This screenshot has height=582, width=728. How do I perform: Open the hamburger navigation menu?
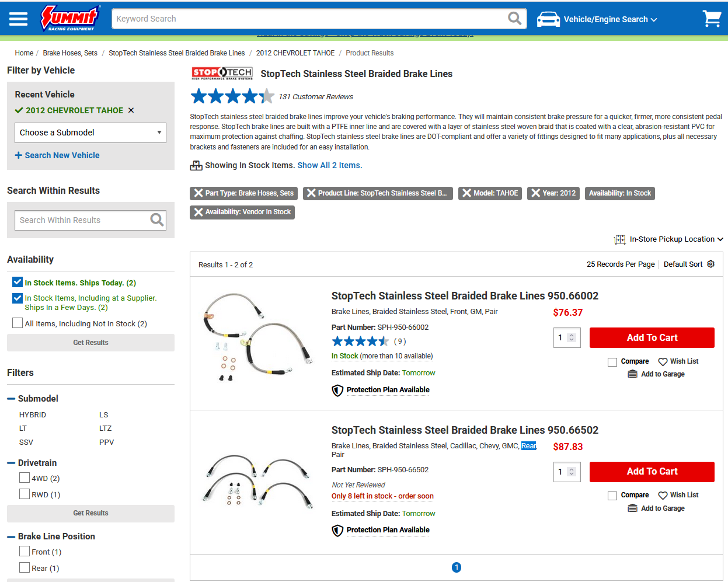coord(18,19)
